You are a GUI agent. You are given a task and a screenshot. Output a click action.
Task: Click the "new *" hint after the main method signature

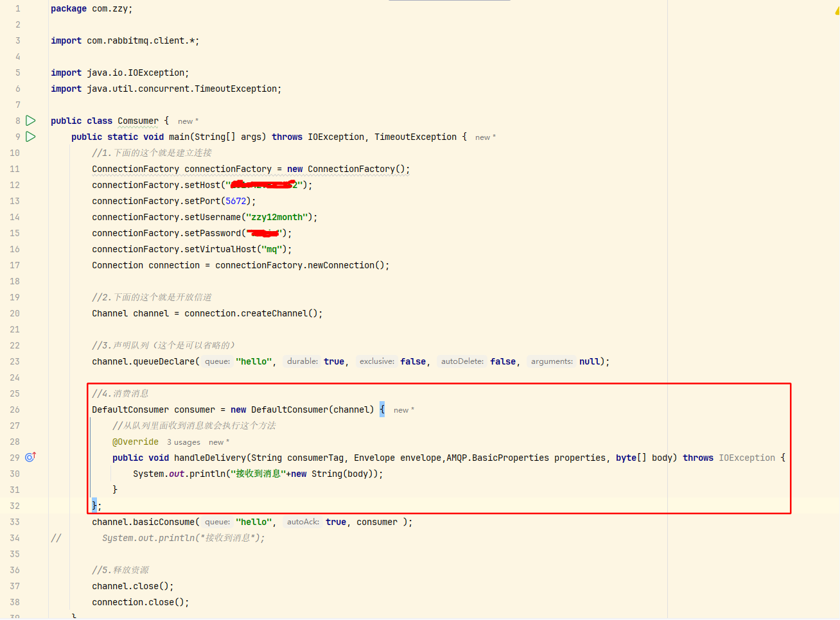coord(486,137)
